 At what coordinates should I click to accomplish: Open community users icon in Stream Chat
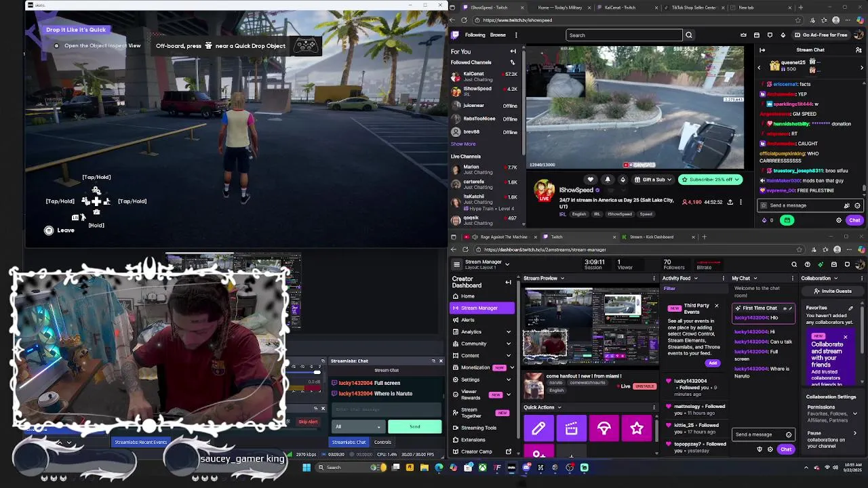(857, 49)
